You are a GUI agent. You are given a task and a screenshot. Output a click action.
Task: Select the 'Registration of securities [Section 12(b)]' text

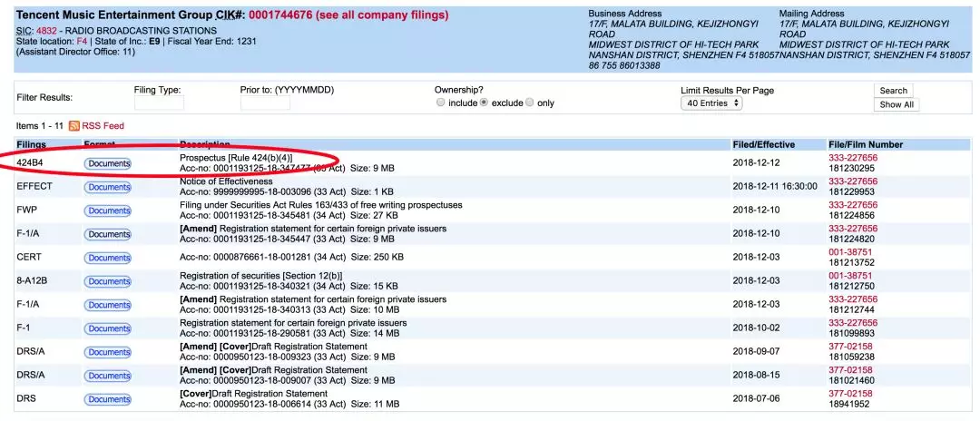click(x=261, y=276)
